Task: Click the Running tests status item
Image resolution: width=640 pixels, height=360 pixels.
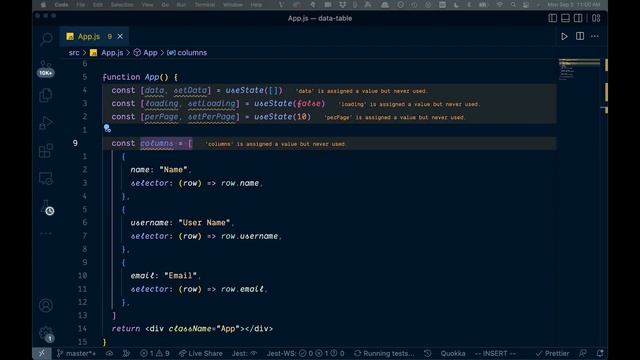Action: tap(384, 353)
